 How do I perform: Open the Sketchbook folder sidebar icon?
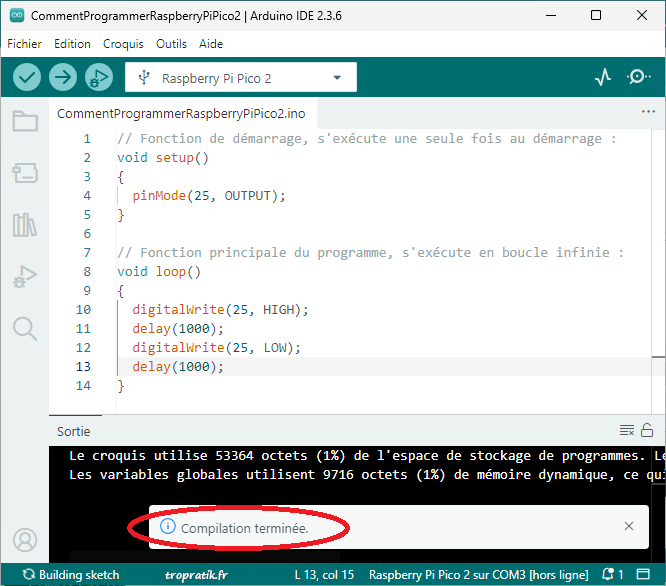[x=25, y=121]
